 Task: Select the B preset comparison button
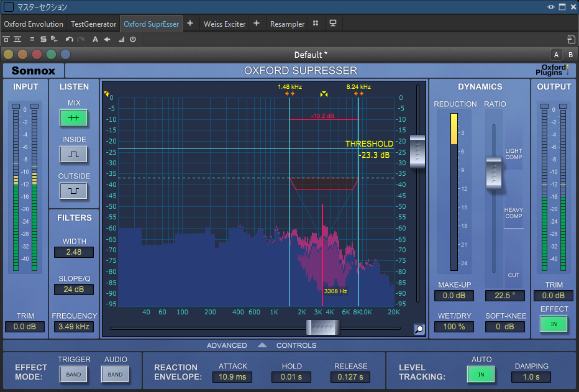point(570,55)
